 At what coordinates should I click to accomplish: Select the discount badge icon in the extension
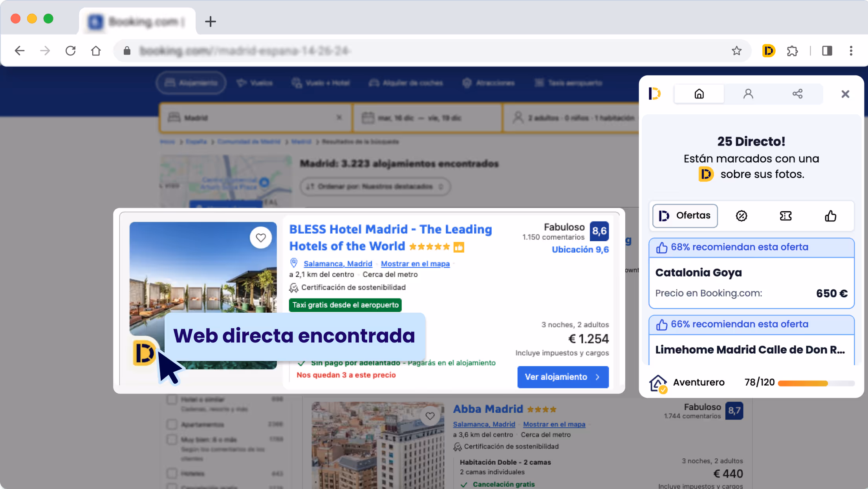click(x=742, y=216)
